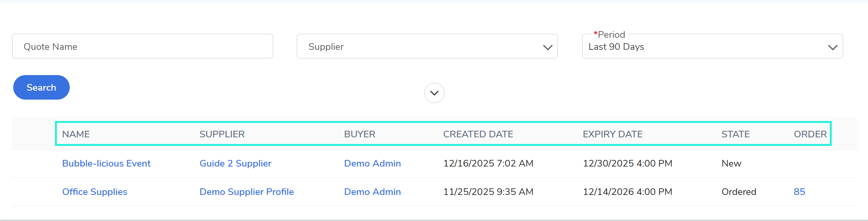Expand more filters with the circular chevron
Viewport: 868px width, 221px height.
434,93
